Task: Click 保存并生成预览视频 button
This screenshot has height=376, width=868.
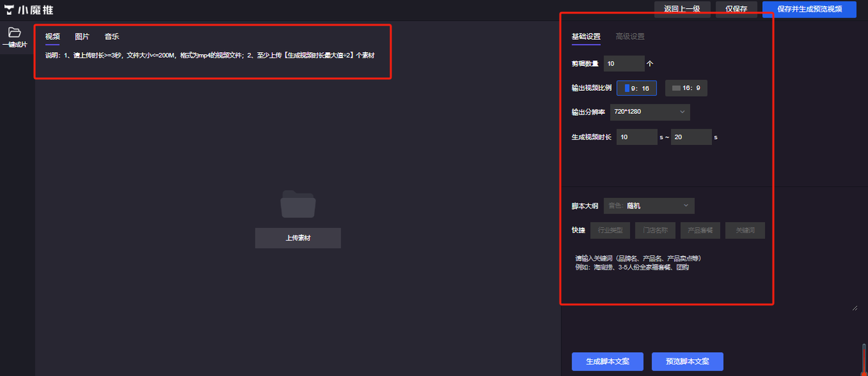Action: (x=809, y=9)
